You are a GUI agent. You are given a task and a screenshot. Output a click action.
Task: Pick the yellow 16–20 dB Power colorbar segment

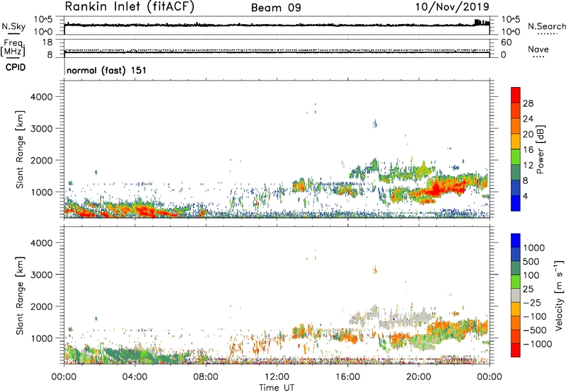(x=516, y=142)
